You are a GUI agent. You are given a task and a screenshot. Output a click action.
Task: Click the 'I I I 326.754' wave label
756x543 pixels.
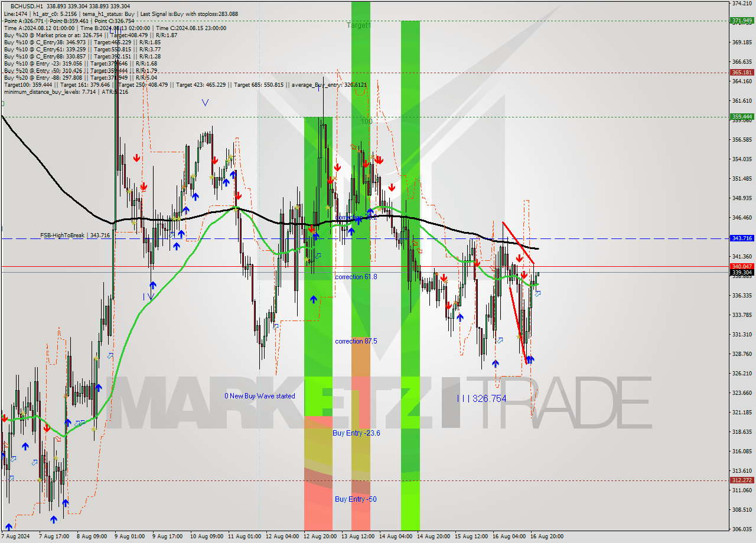[482, 399]
